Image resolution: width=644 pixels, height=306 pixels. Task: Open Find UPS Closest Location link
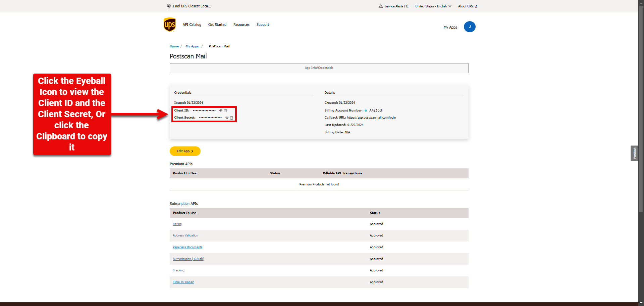(x=192, y=6)
